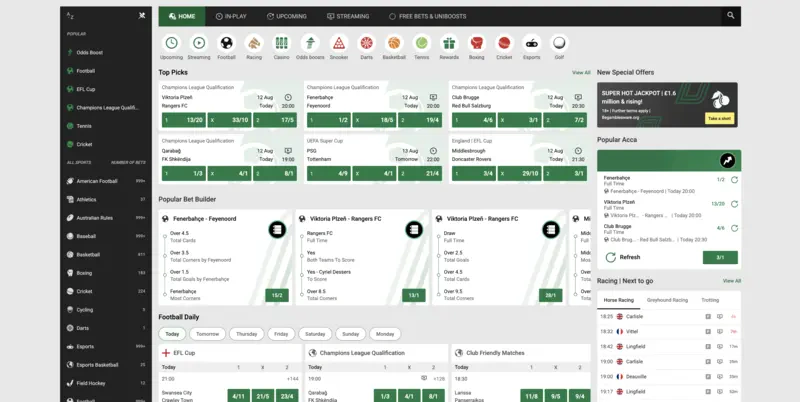Click the Popular Acca boost arrow icon
The width and height of the screenshot is (800, 402).
(x=729, y=160)
